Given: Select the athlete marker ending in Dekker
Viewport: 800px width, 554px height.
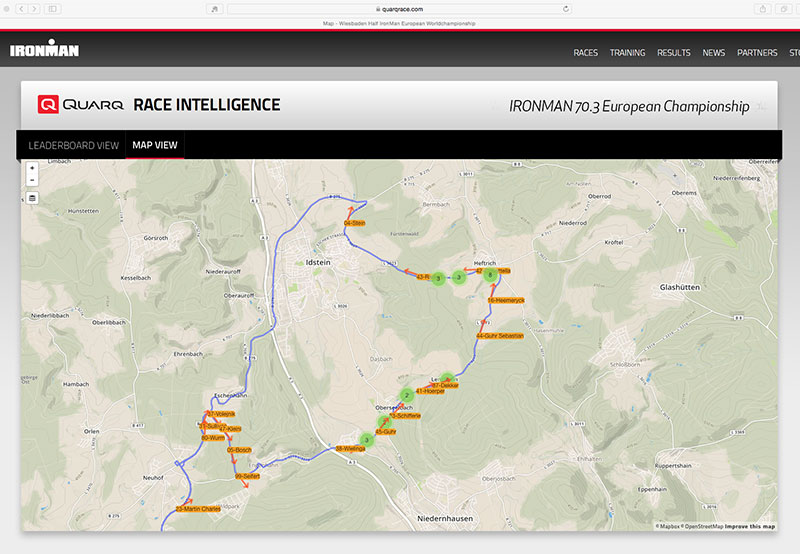Looking at the screenshot, I should [446, 385].
